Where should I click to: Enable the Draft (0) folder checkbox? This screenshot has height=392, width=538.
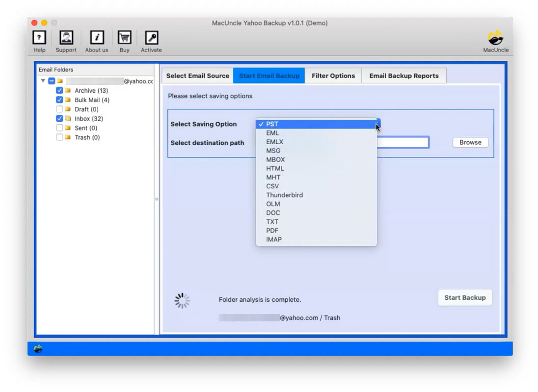pyautogui.click(x=59, y=109)
